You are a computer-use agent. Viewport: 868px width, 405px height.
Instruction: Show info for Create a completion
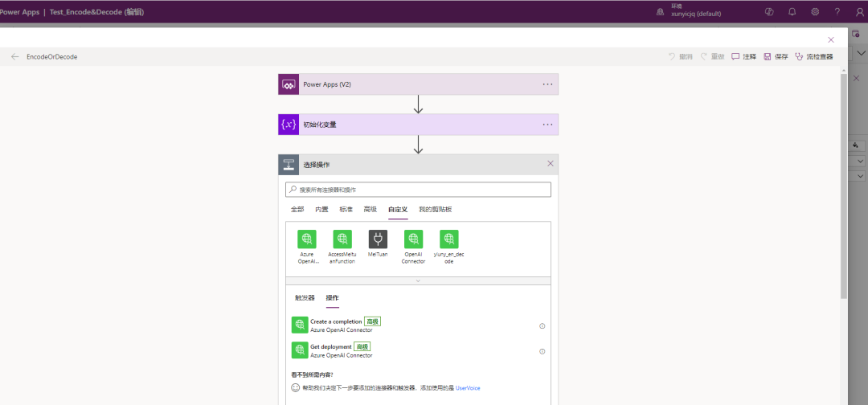coord(542,325)
